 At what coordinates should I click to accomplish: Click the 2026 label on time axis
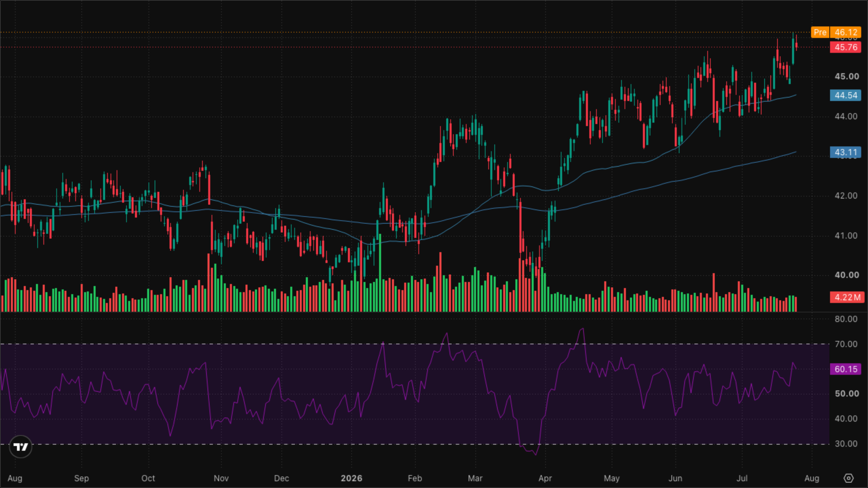[x=351, y=479]
